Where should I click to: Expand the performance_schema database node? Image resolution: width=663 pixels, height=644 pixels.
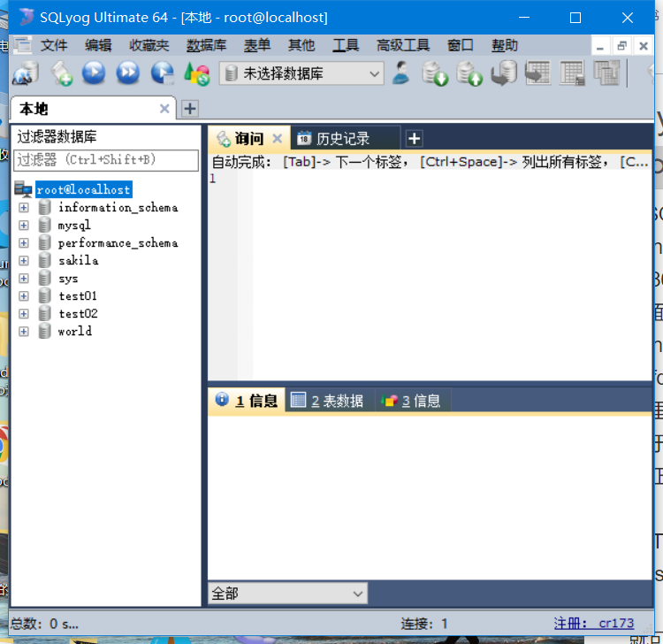[24, 243]
